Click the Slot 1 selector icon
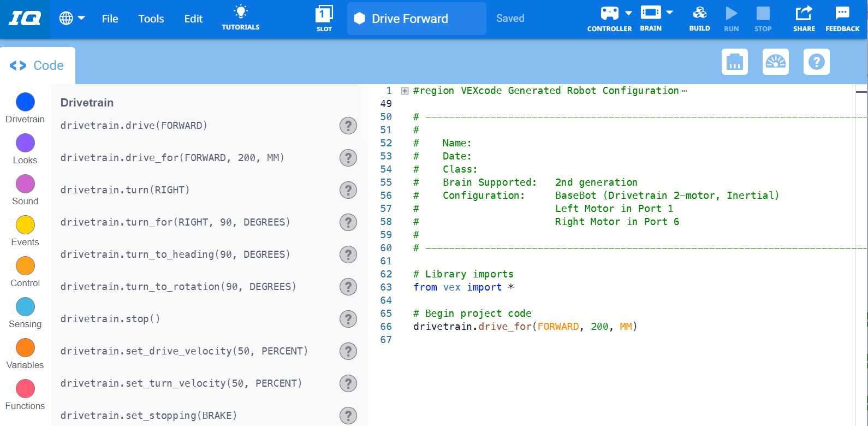The width and height of the screenshot is (868, 426). pyautogui.click(x=324, y=14)
